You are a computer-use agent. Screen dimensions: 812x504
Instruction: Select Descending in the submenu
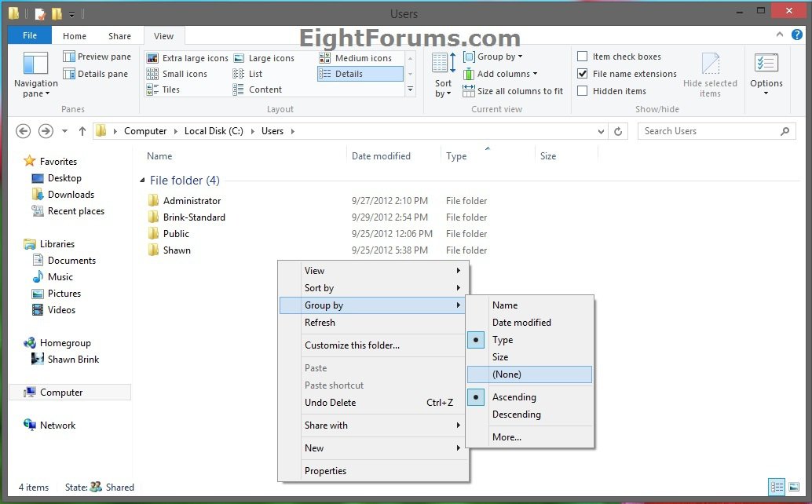(x=516, y=415)
